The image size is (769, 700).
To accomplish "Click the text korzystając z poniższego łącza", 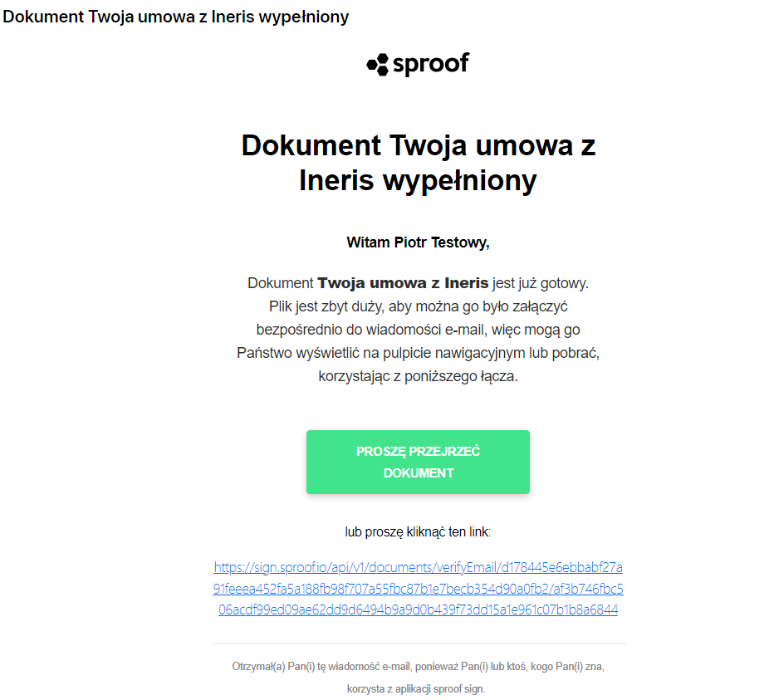I will click(418, 376).
